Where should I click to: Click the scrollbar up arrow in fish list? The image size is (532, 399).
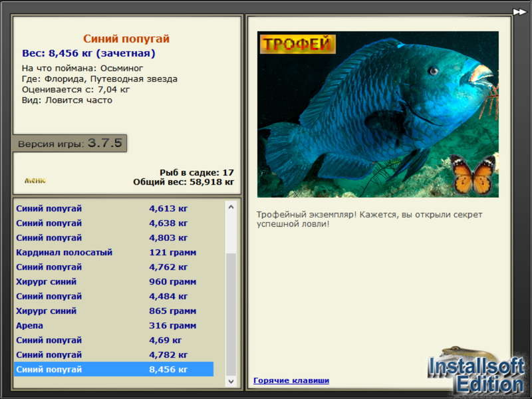(231, 207)
